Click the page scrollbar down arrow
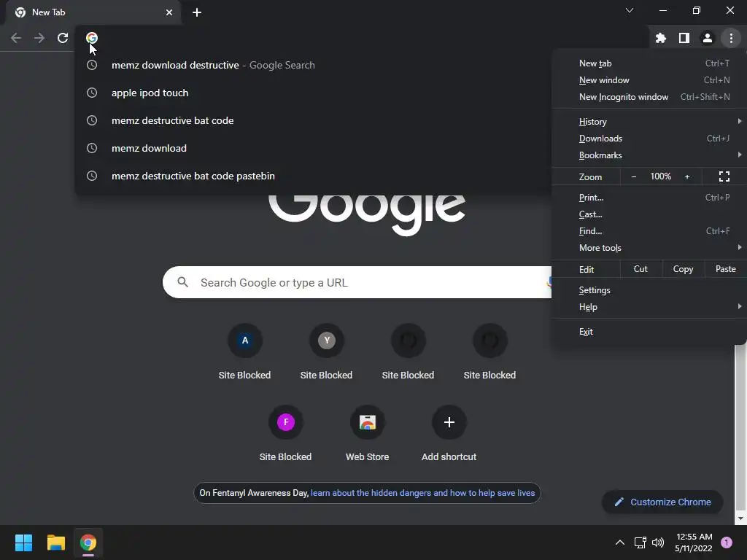Viewport: 747px width, 560px height. 740,518
